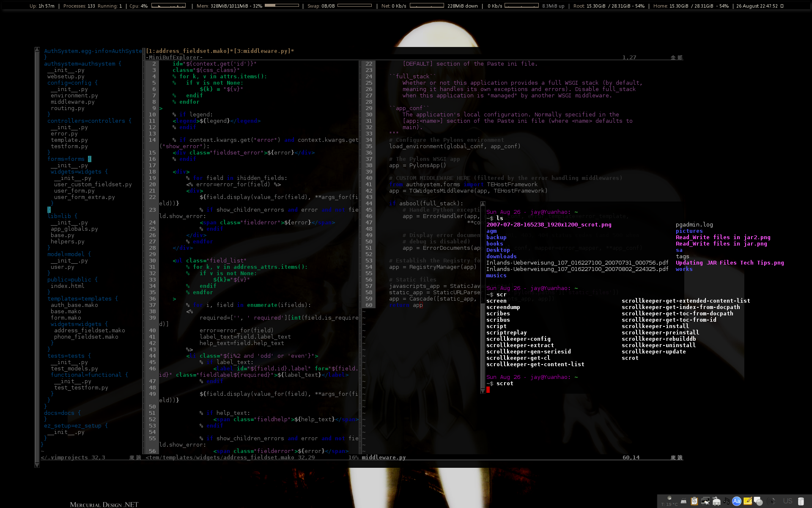The height and width of the screenshot is (508, 812).
Task: Open phone_fieldset.mako in the tree
Action: click(x=86, y=337)
